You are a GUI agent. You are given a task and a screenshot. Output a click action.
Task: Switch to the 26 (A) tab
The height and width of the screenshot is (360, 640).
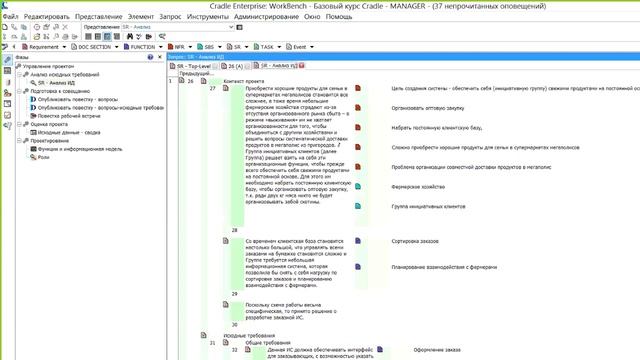[236, 66]
